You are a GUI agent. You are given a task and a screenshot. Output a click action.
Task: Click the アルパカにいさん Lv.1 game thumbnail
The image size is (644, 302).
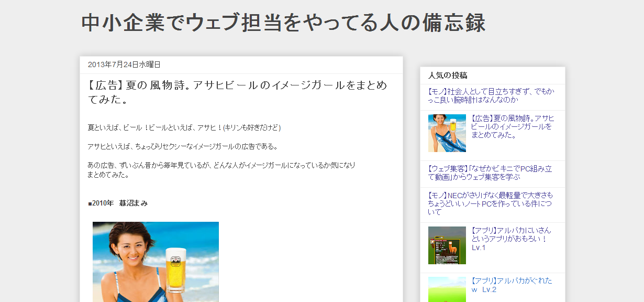coord(447,245)
